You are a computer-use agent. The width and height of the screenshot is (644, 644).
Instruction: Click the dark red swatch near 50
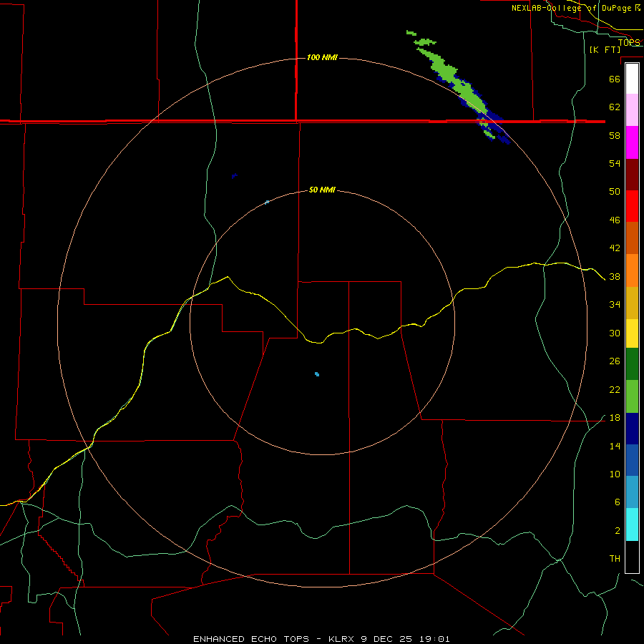click(632, 175)
